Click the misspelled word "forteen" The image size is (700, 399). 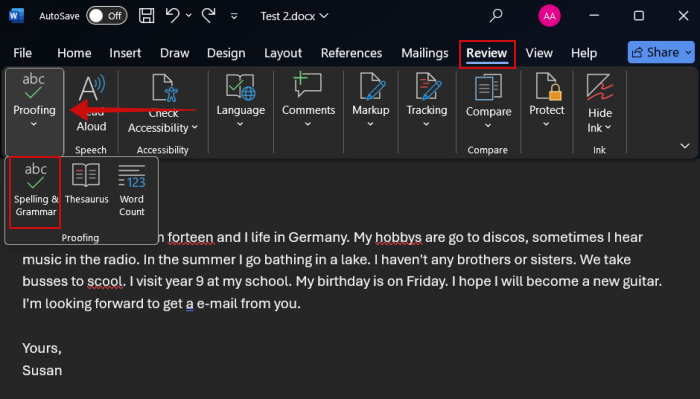tap(191, 237)
